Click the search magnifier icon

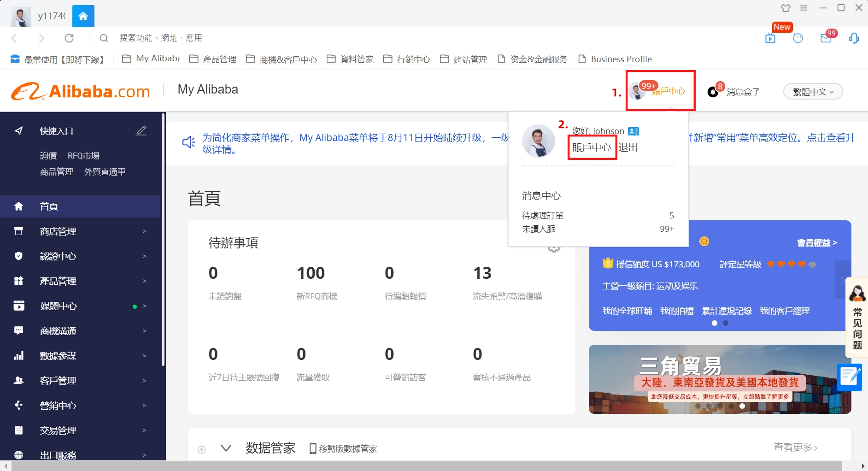(104, 38)
